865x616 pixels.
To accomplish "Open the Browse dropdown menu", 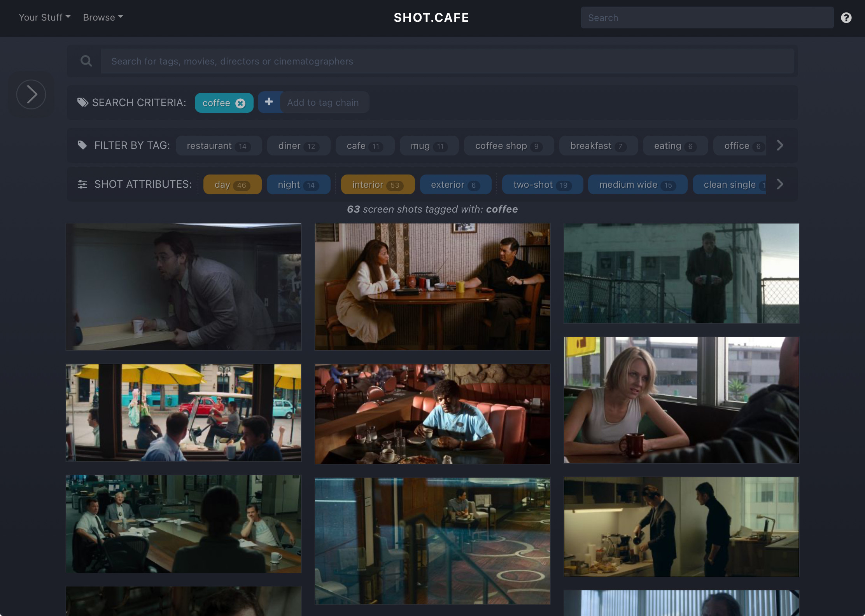I will pyautogui.click(x=103, y=17).
